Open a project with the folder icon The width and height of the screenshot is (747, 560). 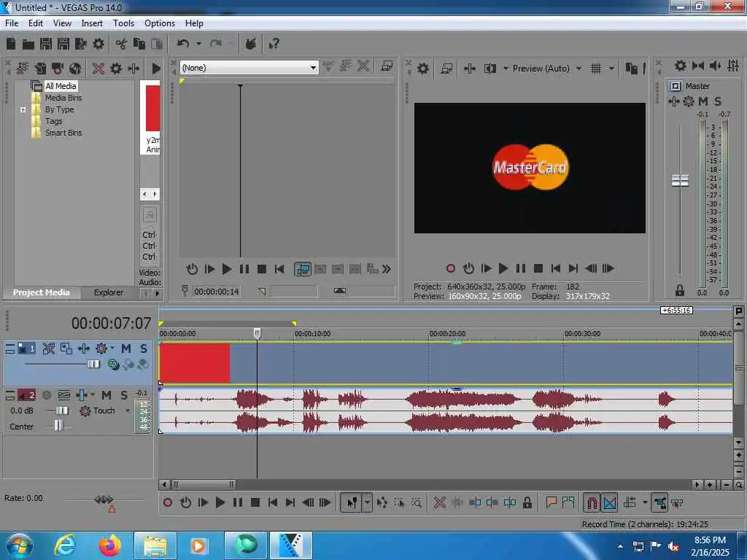(x=28, y=44)
